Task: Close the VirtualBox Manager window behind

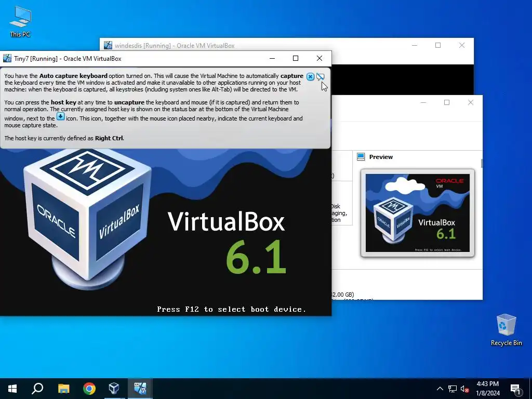Action: tap(471, 102)
